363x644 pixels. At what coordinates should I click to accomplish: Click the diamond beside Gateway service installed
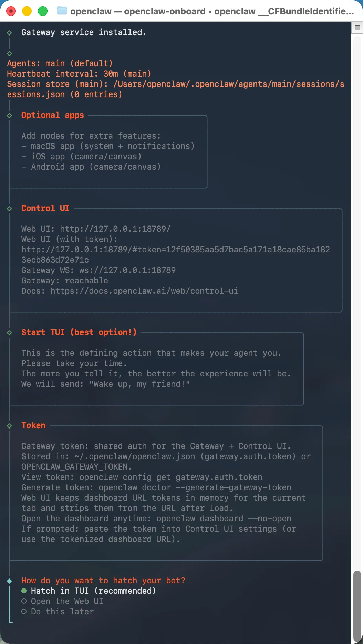tap(9, 33)
